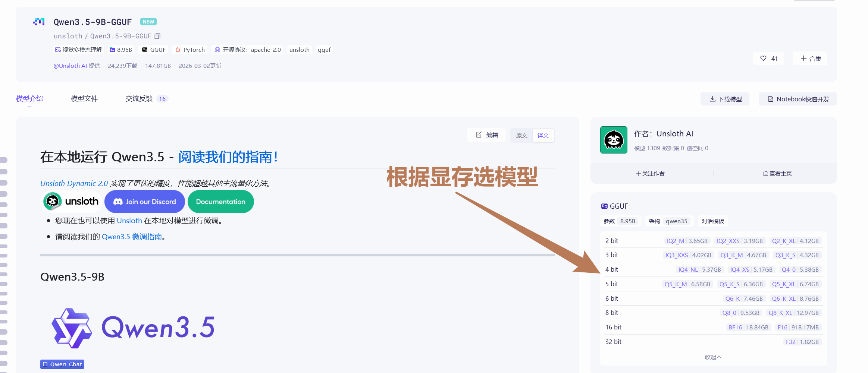The image size is (868, 373).
Task: Select the Q2_K_XL 4.12GB quantization
Action: coord(795,241)
